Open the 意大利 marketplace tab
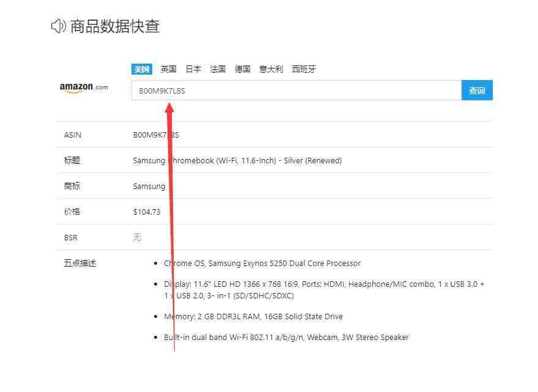 point(271,69)
